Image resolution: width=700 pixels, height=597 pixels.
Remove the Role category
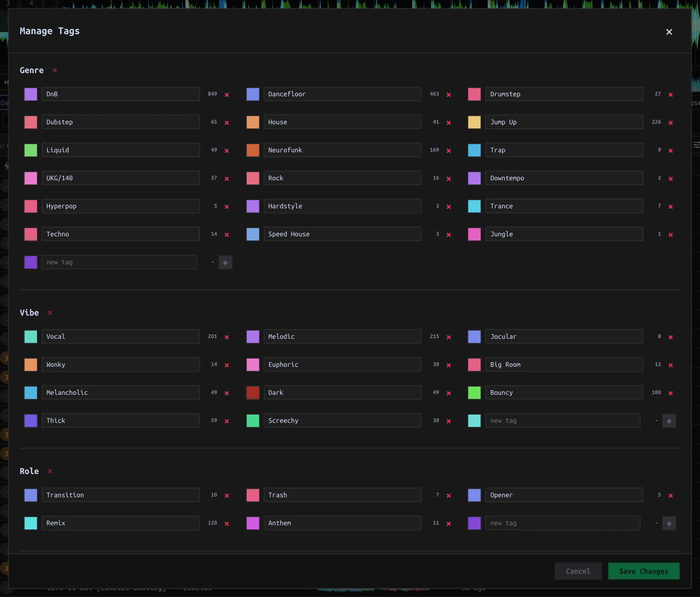(50, 471)
